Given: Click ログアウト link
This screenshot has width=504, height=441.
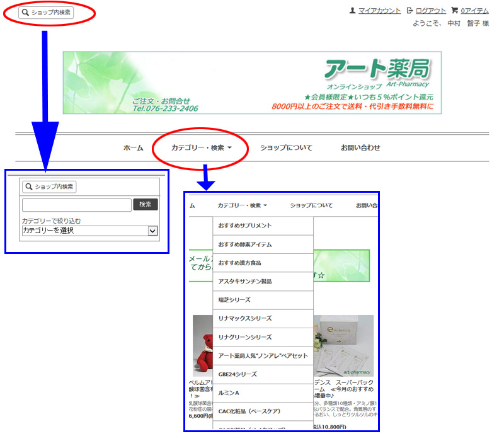Looking at the screenshot, I should (430, 11).
